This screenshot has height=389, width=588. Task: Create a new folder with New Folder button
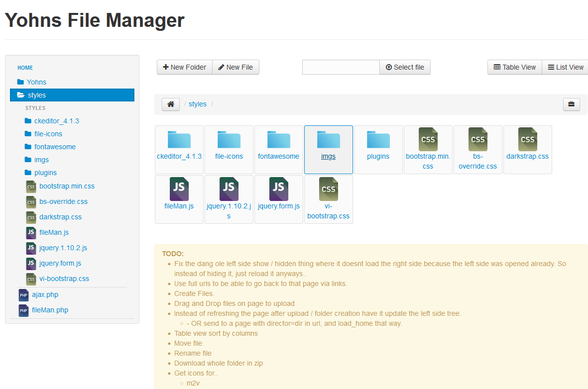click(x=184, y=67)
